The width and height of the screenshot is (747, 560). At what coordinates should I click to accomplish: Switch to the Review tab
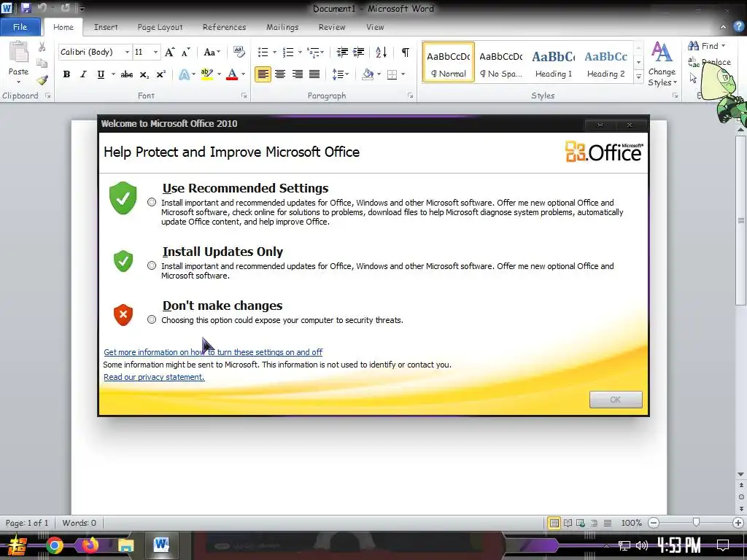[x=332, y=27]
